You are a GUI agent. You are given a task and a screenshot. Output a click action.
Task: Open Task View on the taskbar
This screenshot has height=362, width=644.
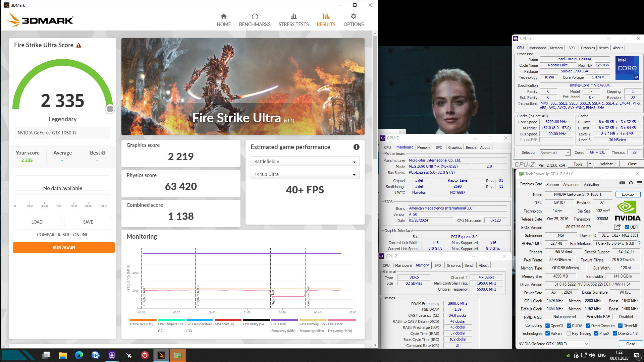[x=46, y=355]
